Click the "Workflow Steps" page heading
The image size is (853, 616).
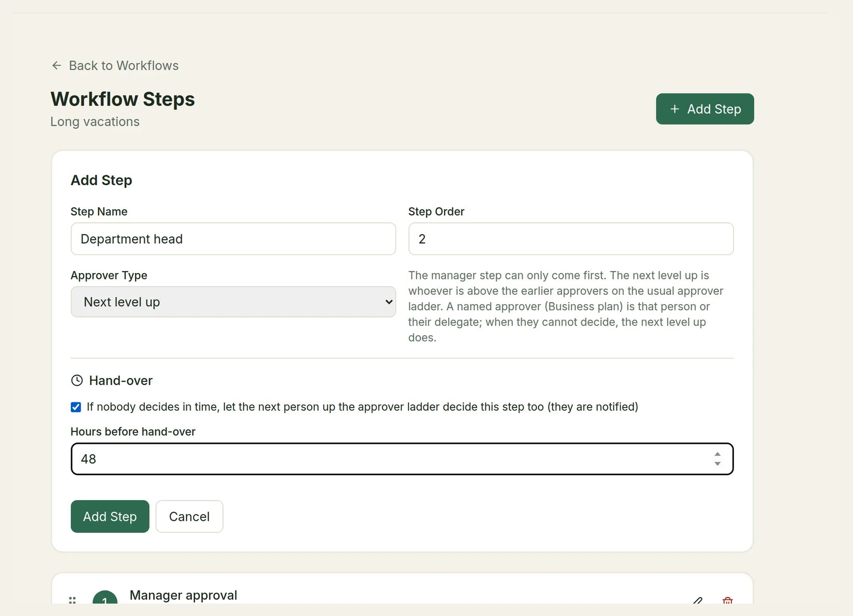point(123,99)
